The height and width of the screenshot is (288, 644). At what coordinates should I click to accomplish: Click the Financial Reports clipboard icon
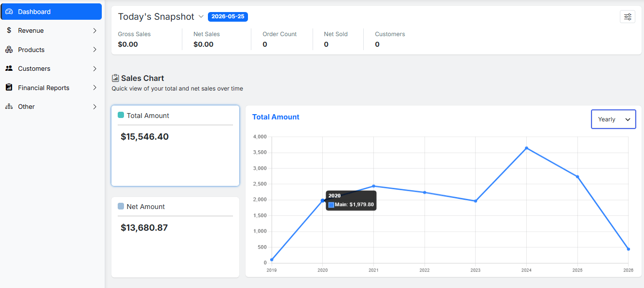[9, 88]
